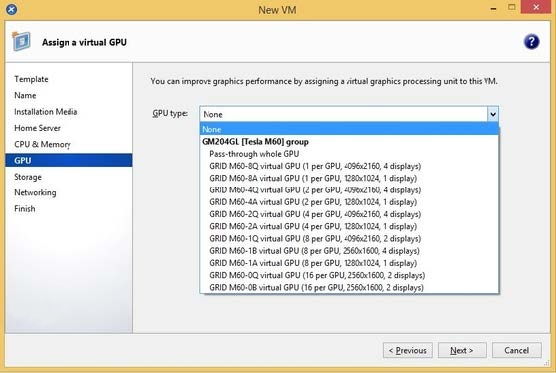Close the New VM window
Image resolution: width=556 pixels, height=373 pixels.
tap(536, 7)
